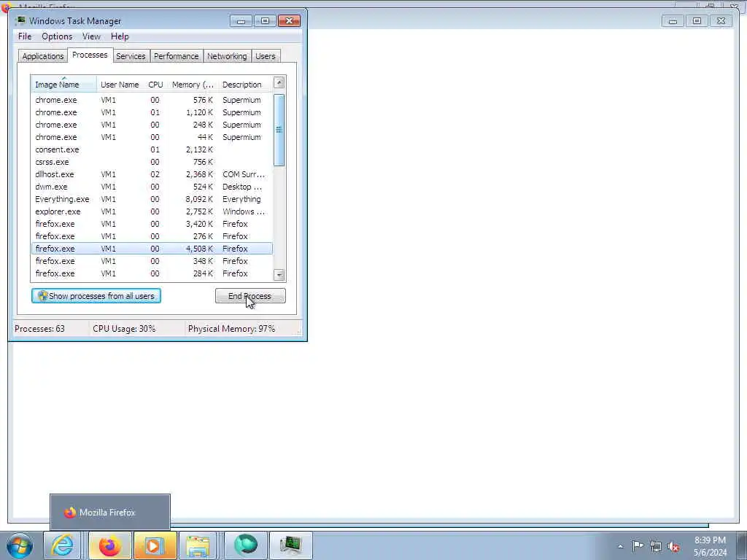Open Windows Media Player from the taskbar

click(x=155, y=545)
